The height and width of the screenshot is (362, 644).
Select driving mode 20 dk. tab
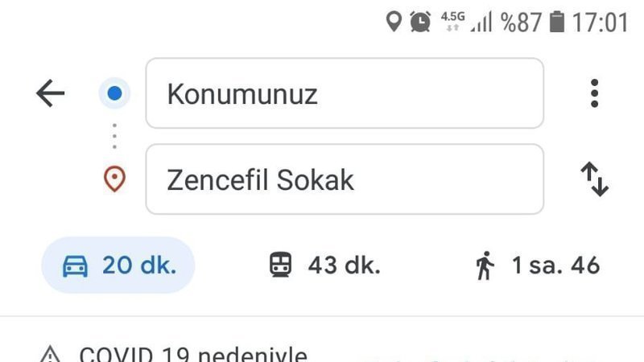pyautogui.click(x=118, y=265)
